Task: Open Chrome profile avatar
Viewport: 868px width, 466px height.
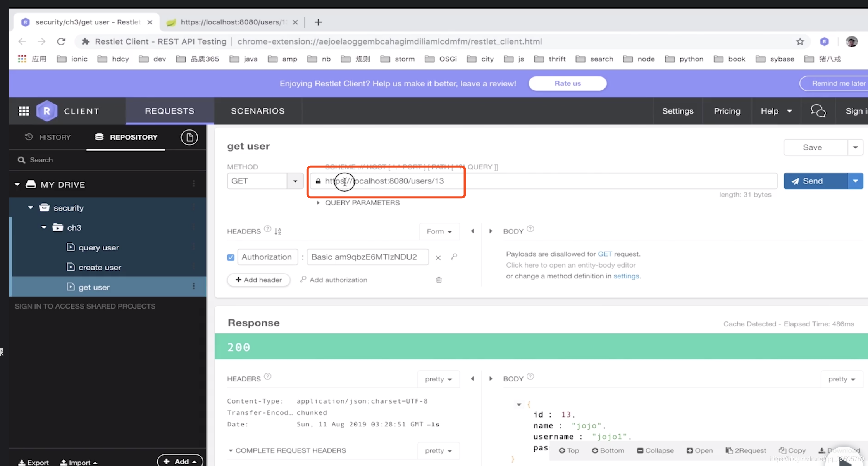Action: tap(851, 41)
